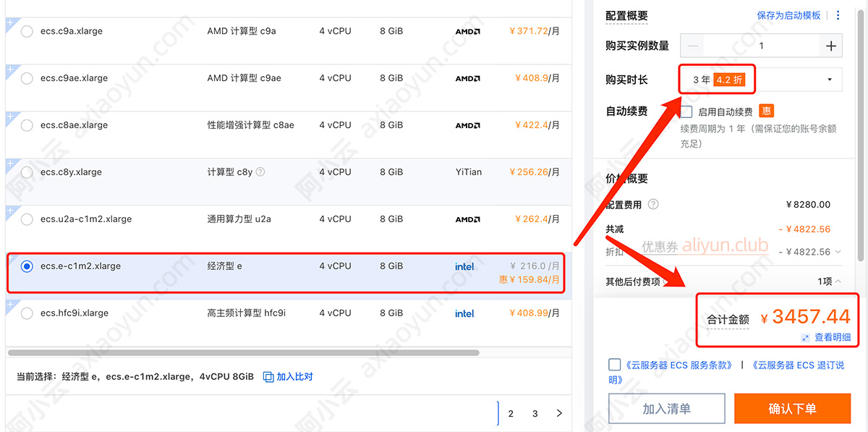The image size is (868, 432).
Task: Click the help icon beside 配置费用
Action: click(x=653, y=205)
